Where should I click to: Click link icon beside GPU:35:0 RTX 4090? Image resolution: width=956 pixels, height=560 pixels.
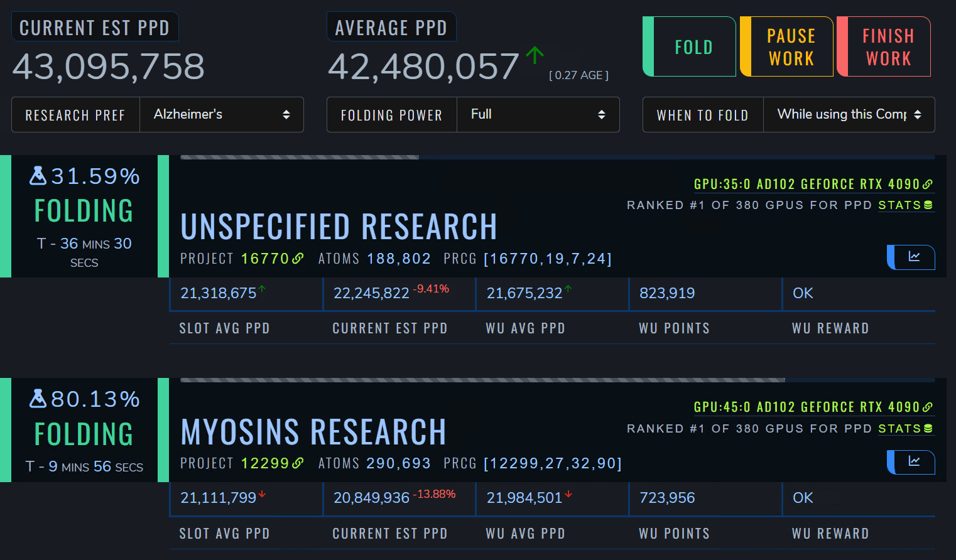[928, 184]
